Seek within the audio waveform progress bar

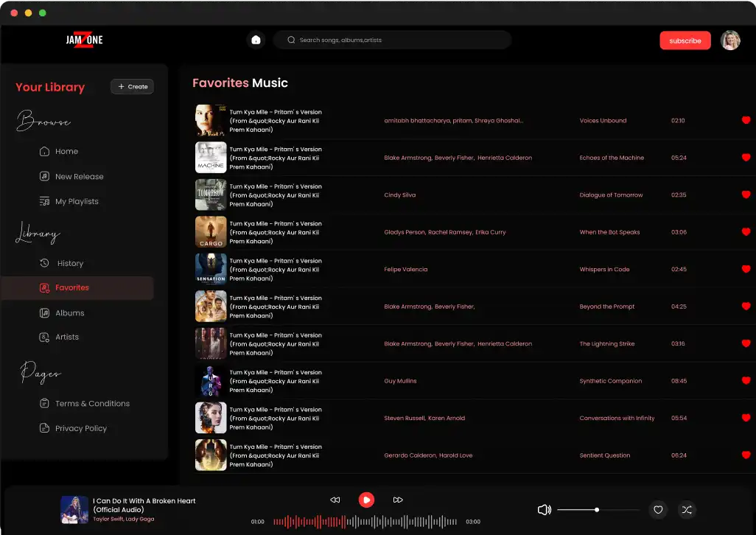pos(365,522)
